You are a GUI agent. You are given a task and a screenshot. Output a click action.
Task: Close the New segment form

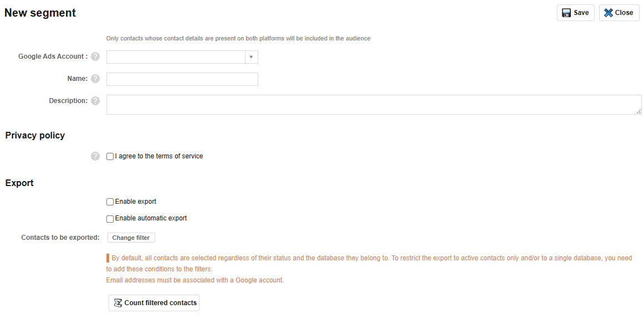tap(619, 13)
